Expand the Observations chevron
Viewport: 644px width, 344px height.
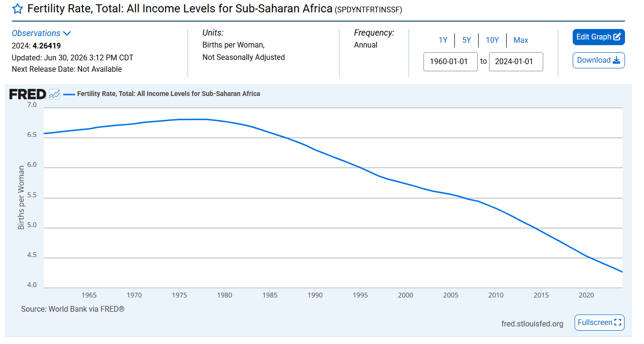click(x=67, y=33)
